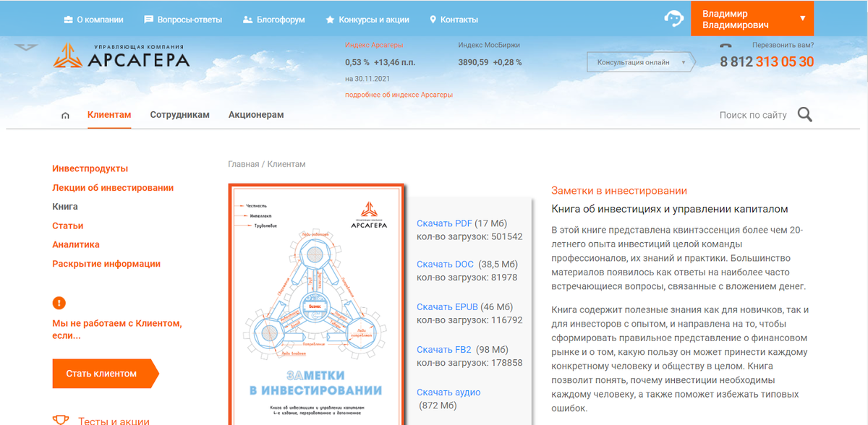This screenshot has width=868, height=425.
Task: Open the Владимир Владимирович user dropdown
Action: [752, 18]
